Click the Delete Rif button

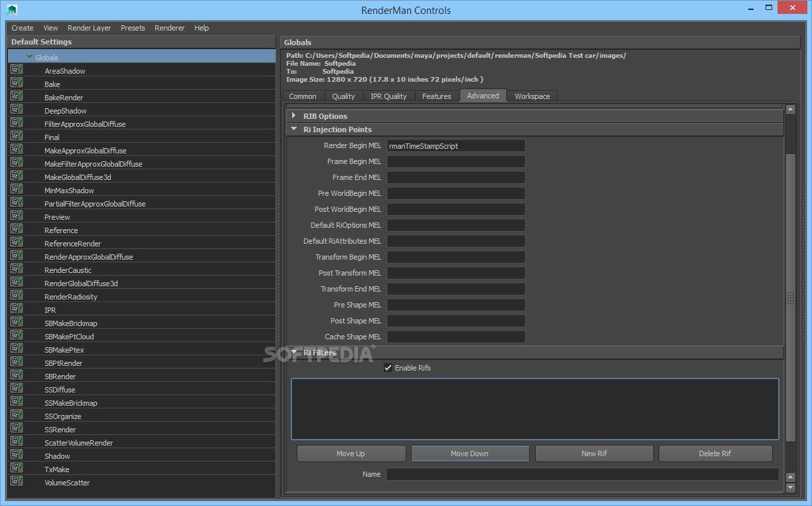[715, 454]
